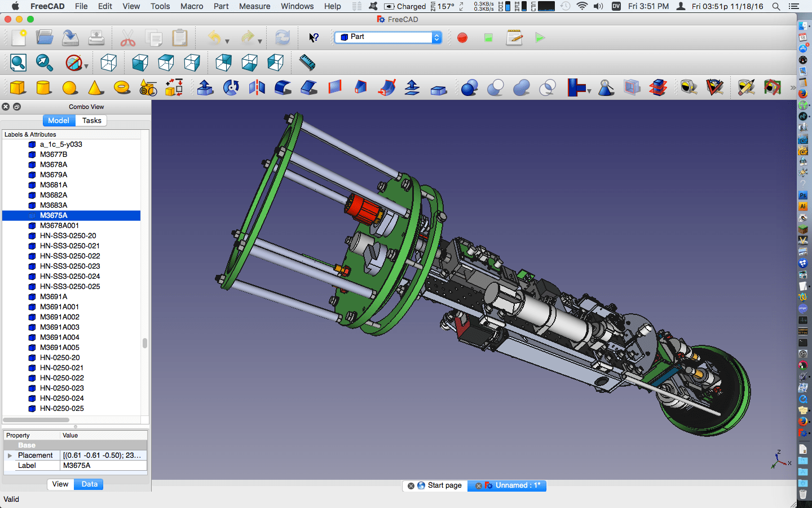Screen dimensions: 812x508
Task: Switch to the Tasks panel
Action: click(x=91, y=120)
